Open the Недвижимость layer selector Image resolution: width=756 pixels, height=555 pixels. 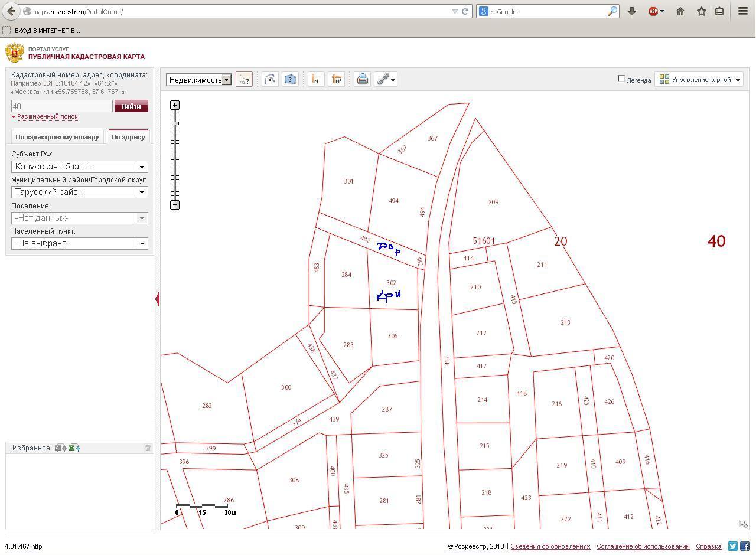pos(199,80)
